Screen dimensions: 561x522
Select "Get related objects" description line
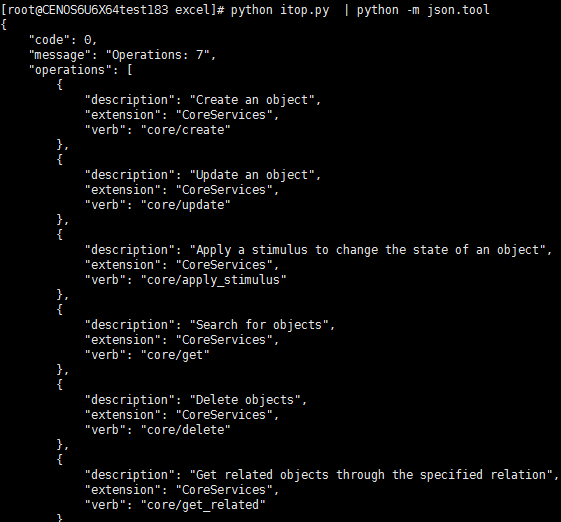tap(322, 475)
